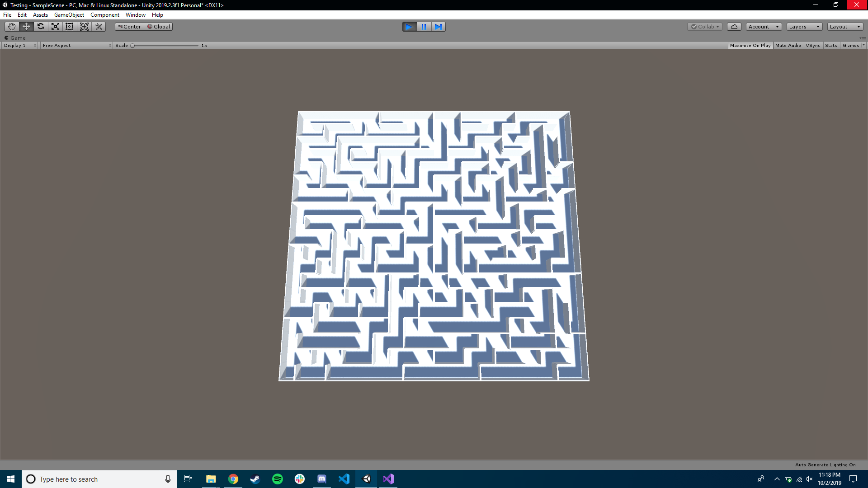Viewport: 868px width, 488px height.
Task: Open Visual Studio from taskbar
Action: tap(388, 479)
